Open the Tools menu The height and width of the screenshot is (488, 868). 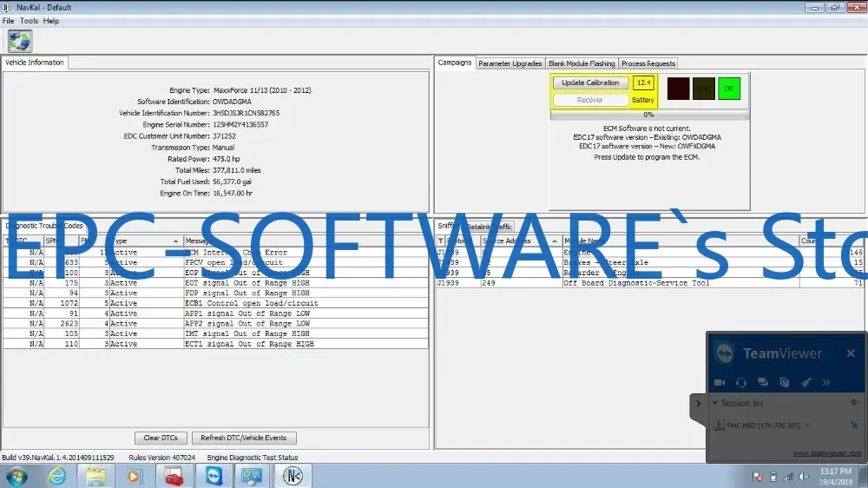pos(29,21)
